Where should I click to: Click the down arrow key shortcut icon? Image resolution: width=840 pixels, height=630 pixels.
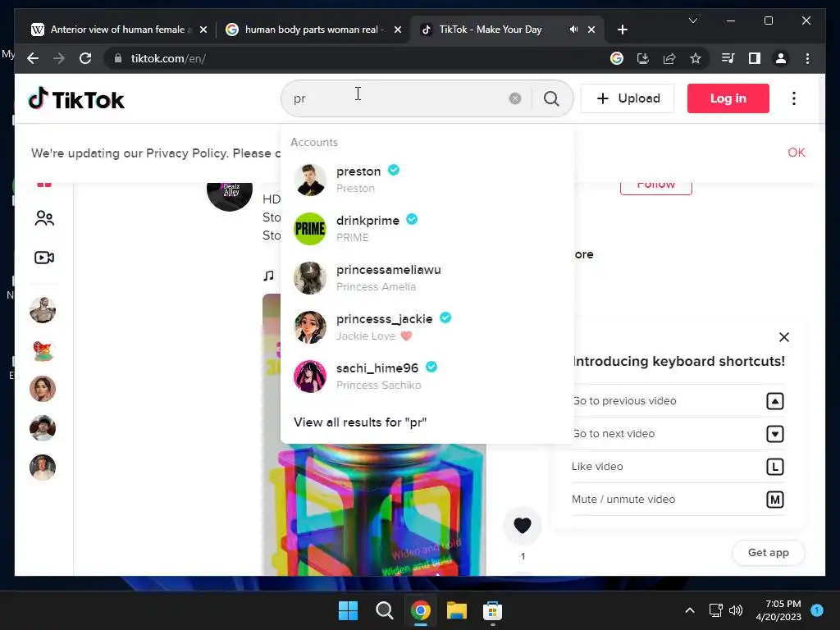pos(774,434)
